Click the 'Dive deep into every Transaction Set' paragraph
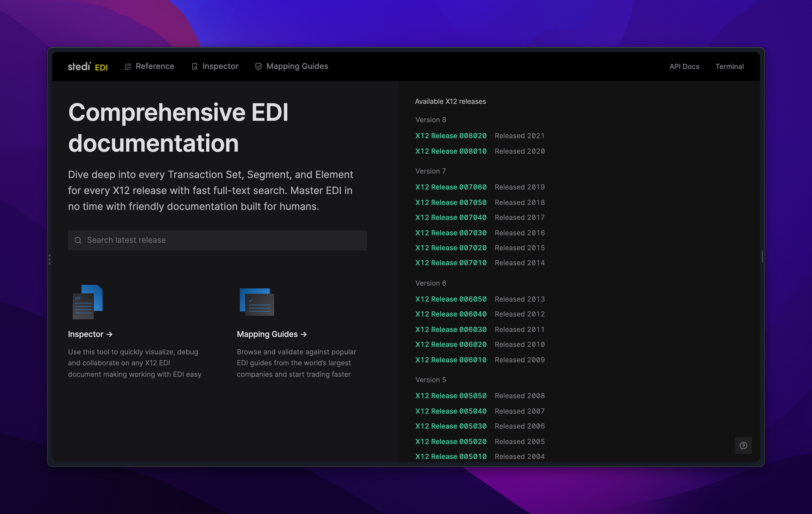 pos(211,191)
